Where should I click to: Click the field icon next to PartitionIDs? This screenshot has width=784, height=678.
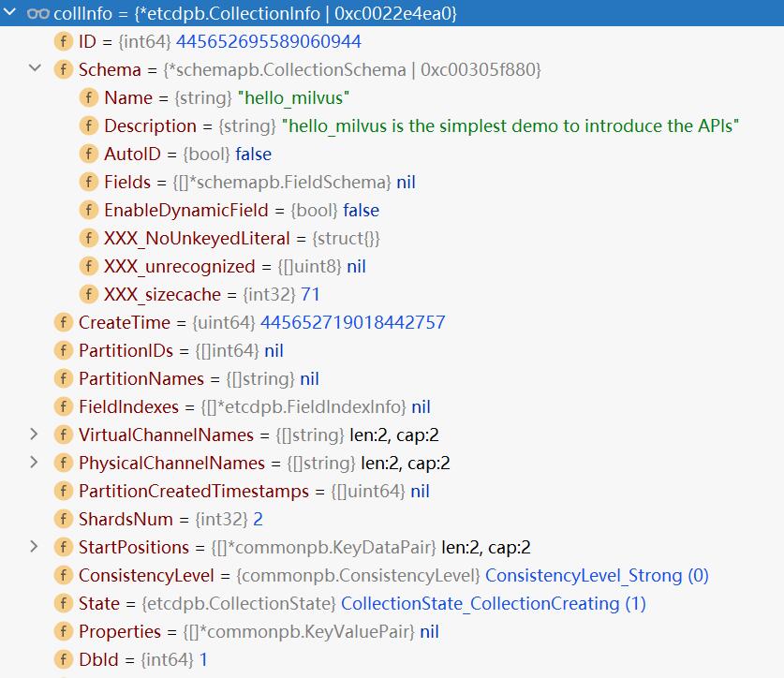(x=64, y=350)
